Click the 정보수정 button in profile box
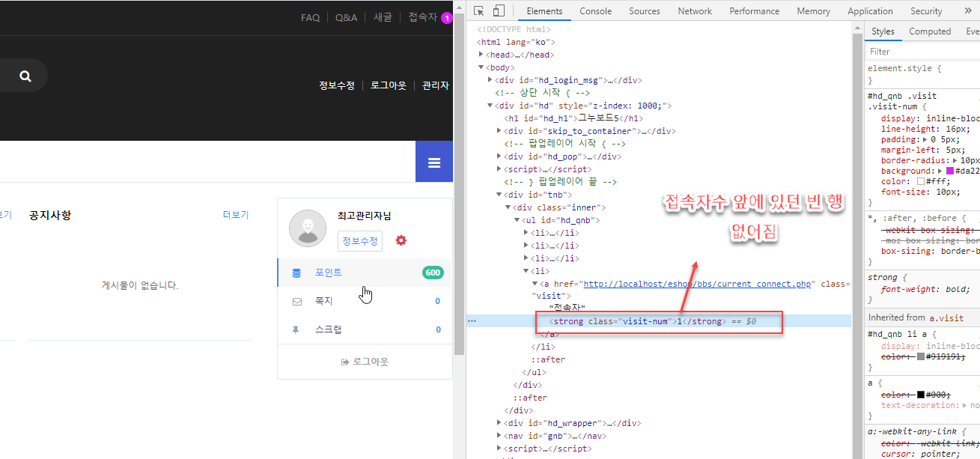The height and width of the screenshot is (459, 980). coord(361,240)
